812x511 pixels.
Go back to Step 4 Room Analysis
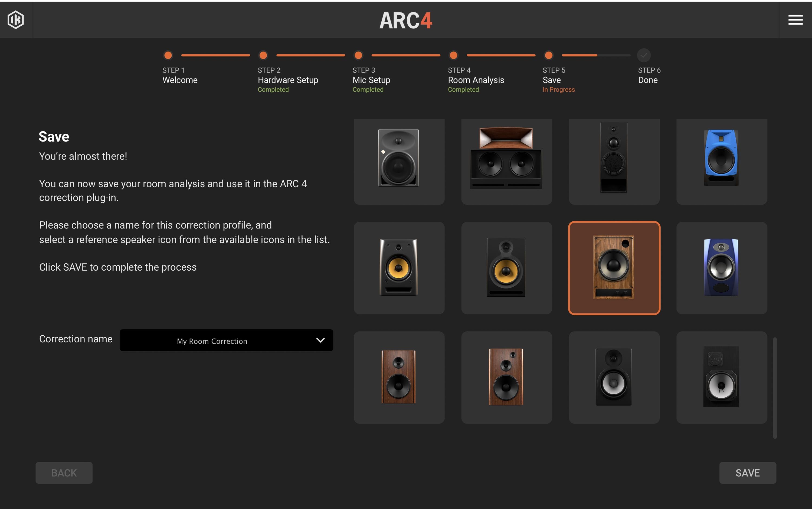(453, 55)
